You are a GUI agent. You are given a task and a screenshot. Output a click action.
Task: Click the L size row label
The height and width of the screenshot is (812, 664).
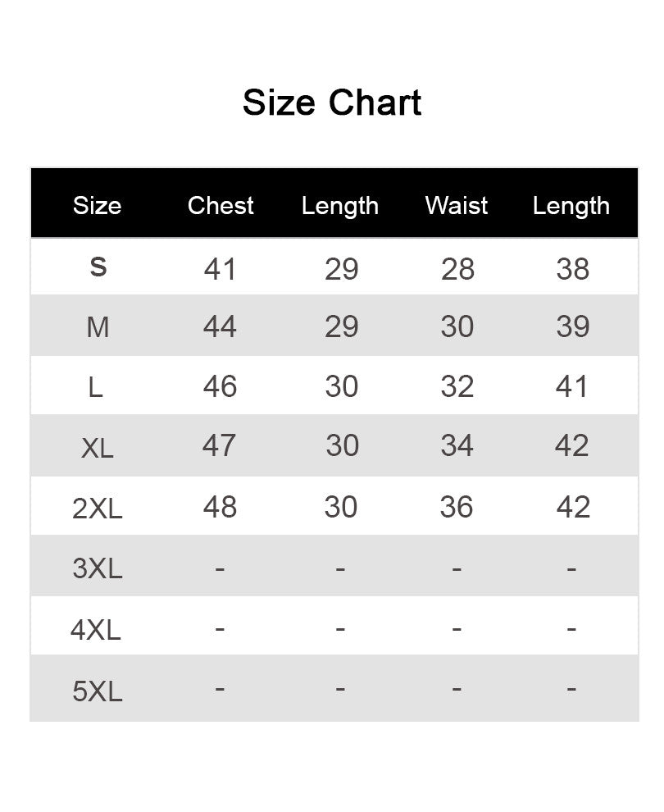(96, 387)
